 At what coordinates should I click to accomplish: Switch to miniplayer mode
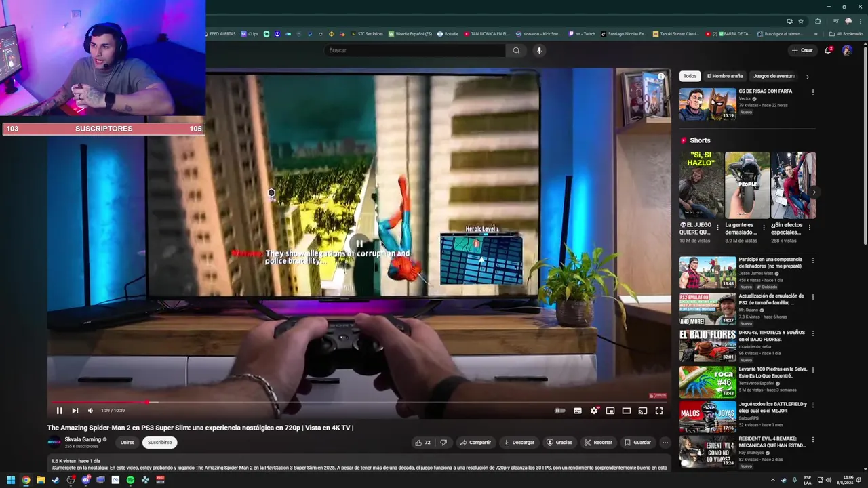point(610,411)
